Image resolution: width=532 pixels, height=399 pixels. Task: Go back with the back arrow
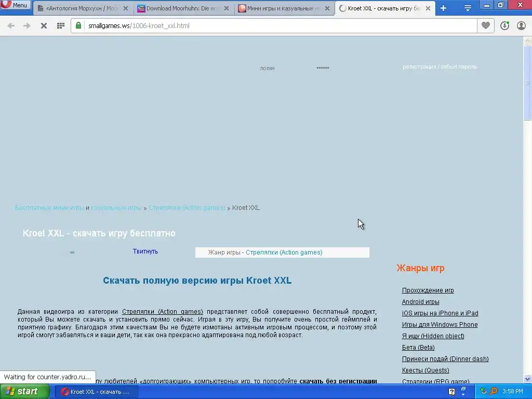[11, 26]
